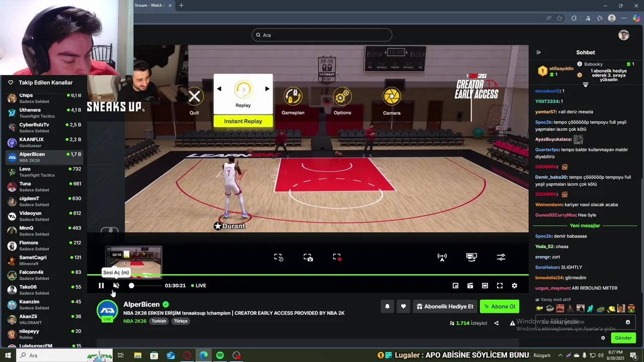Viewport: 644px width, 362px height.
Task: Click the report warning triangle icon
Action: 512,323
